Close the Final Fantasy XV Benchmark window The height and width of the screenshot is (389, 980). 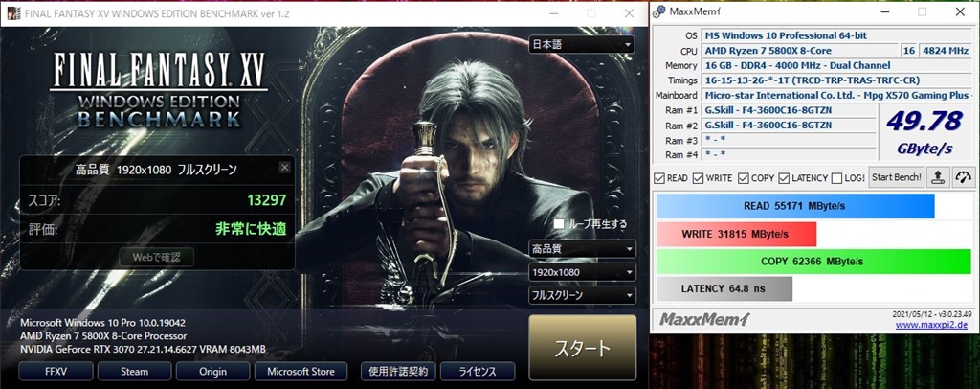(629, 13)
